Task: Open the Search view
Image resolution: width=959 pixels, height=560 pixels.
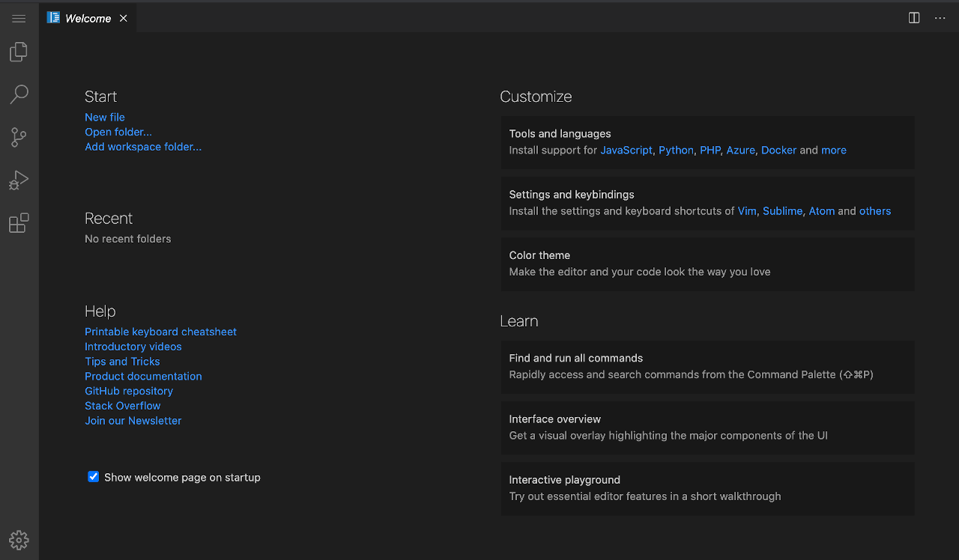Action: 19,94
